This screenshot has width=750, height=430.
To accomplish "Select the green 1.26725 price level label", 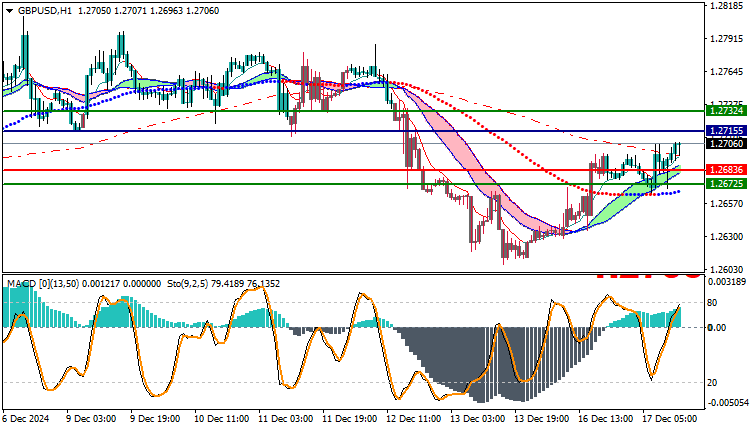I will click(727, 184).
